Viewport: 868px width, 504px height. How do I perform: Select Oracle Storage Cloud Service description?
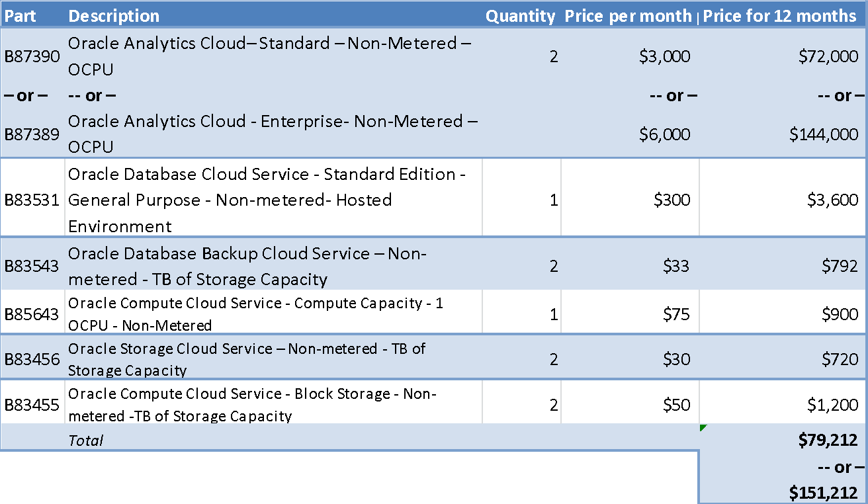pos(247,359)
